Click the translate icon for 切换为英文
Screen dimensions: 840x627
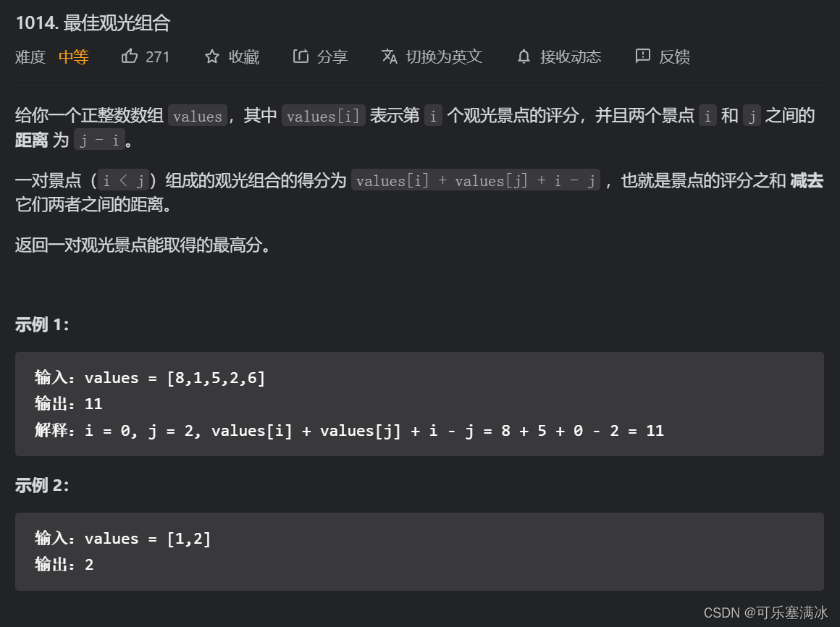389,56
